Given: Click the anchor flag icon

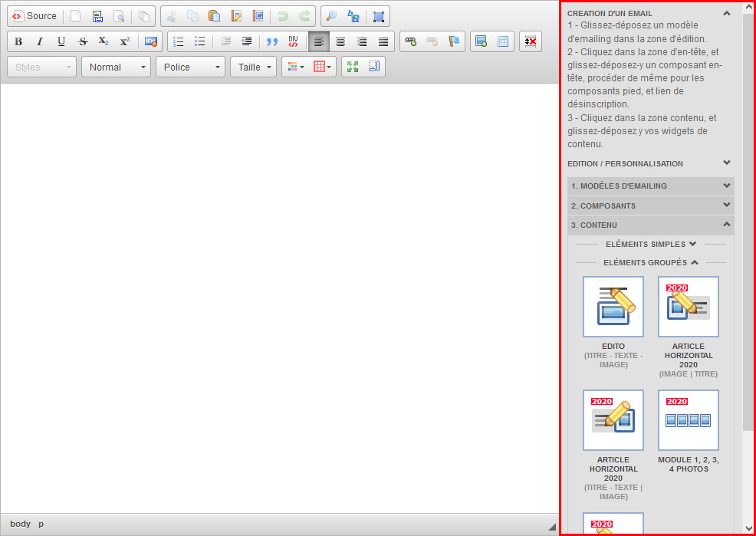Looking at the screenshot, I should point(454,41).
